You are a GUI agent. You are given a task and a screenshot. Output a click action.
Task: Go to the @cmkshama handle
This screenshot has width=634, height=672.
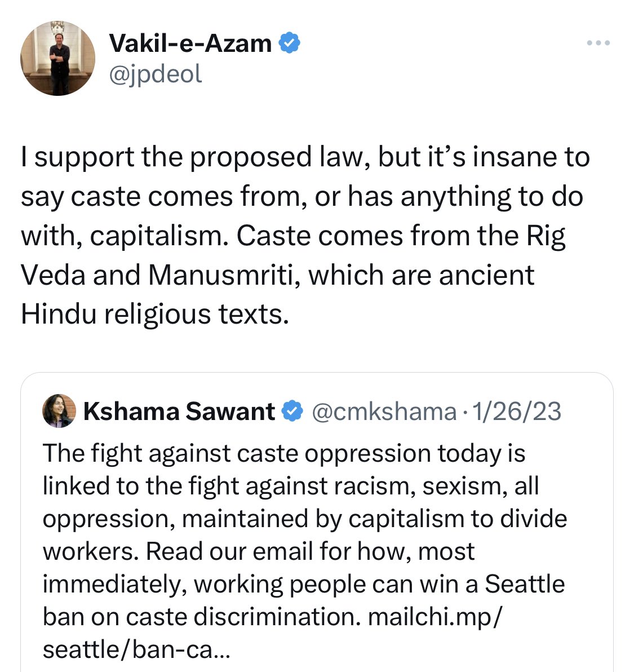[383, 412]
